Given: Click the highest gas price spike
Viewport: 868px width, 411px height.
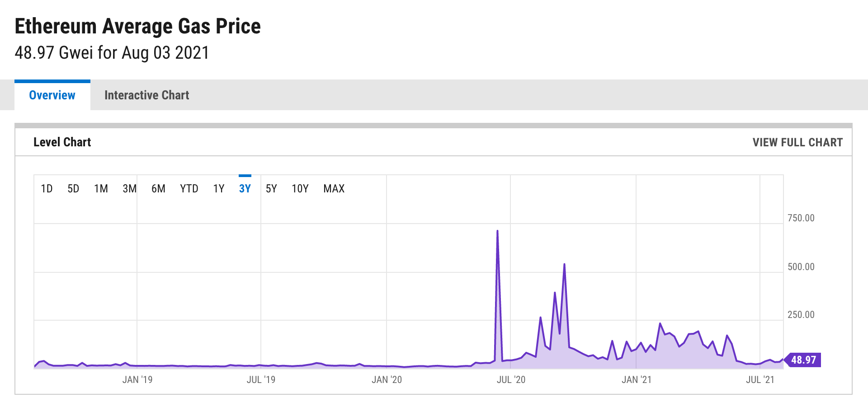Looking at the screenshot, I should coord(497,231).
